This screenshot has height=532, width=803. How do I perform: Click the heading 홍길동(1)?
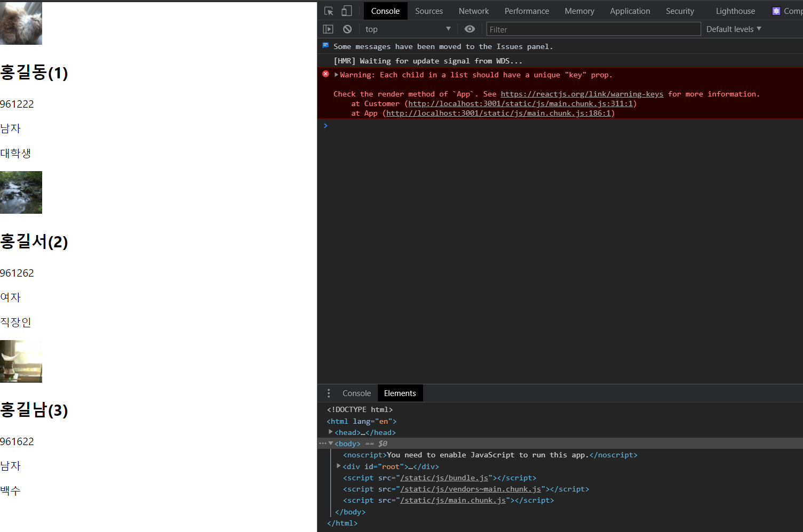click(34, 72)
